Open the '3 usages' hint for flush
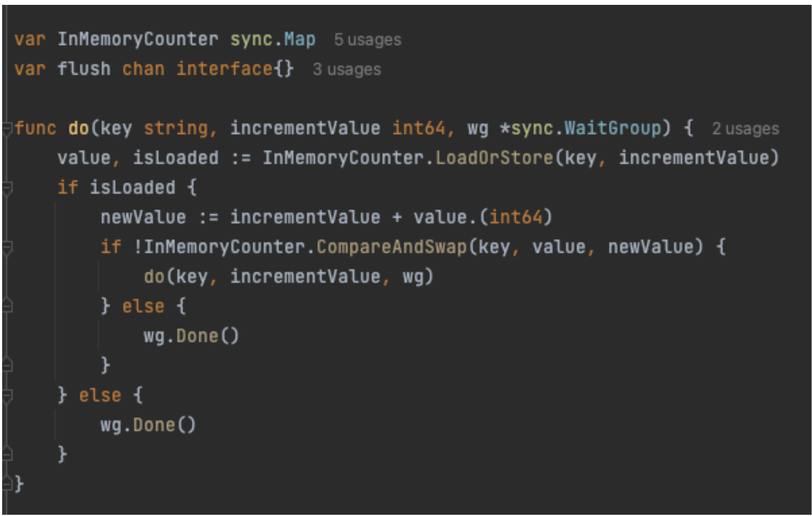The width and height of the screenshot is (812, 516). tap(347, 70)
